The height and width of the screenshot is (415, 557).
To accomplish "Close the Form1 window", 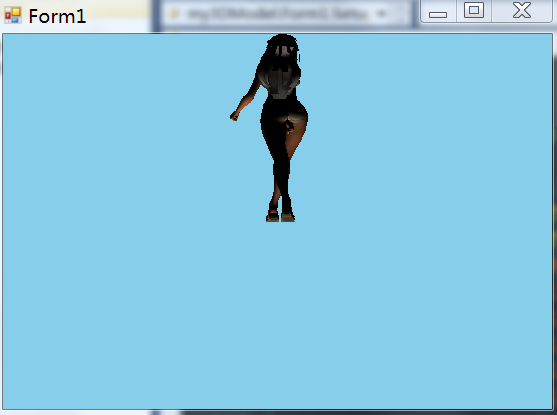I will point(522,11).
